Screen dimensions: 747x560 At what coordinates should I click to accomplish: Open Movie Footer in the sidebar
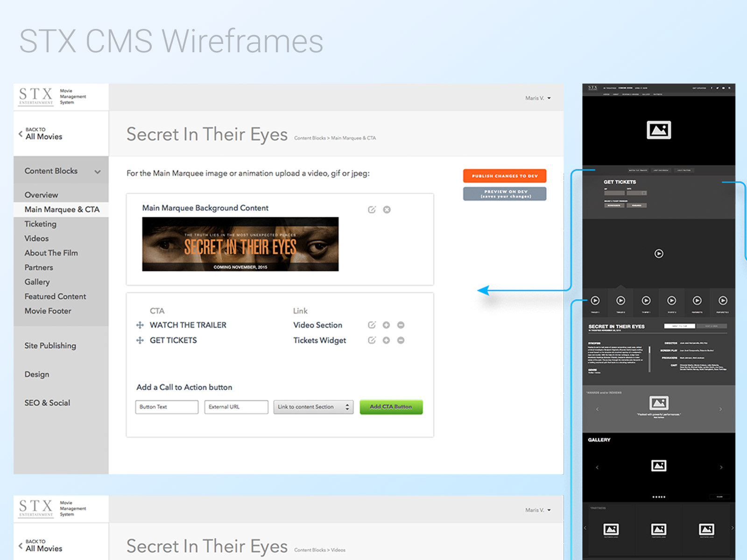click(48, 311)
